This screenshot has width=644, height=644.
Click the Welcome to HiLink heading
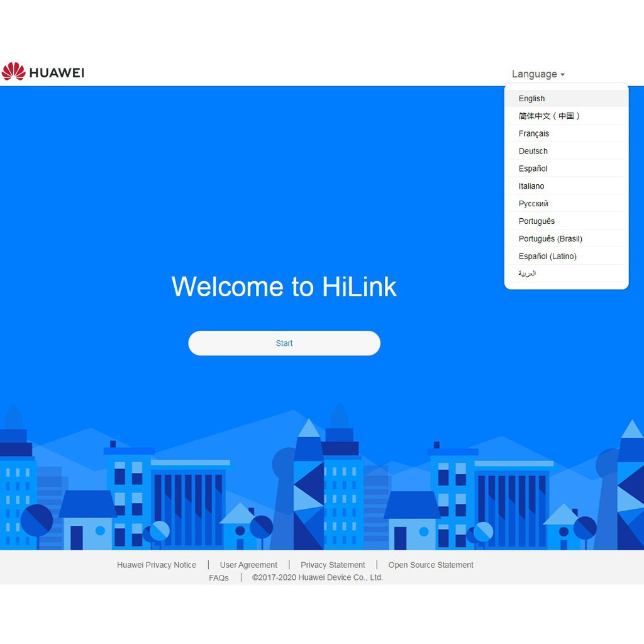pyautogui.click(x=284, y=287)
